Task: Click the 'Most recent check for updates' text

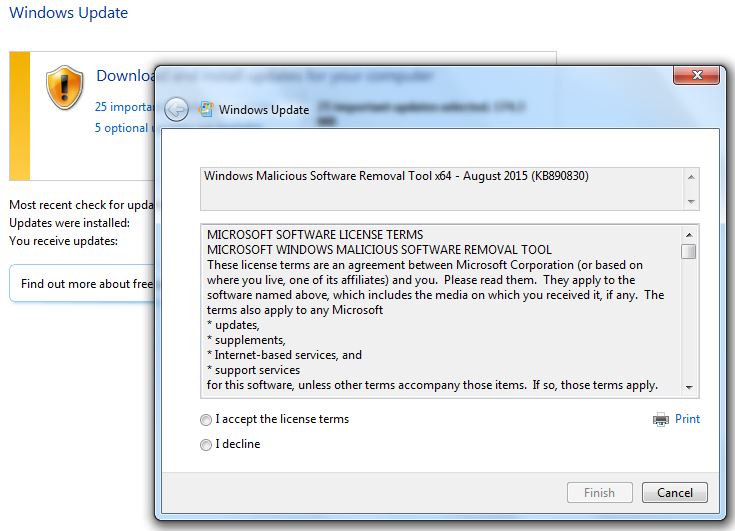Action: click(82, 205)
